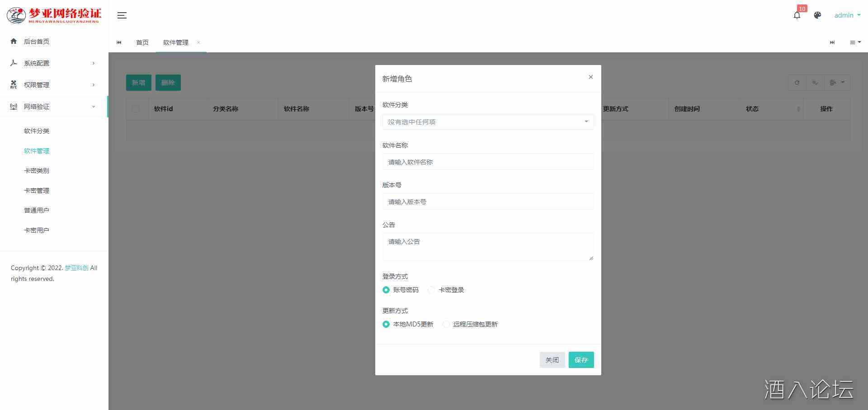Switch to the 软件管理 tab
The height and width of the screenshot is (410, 868).
[x=176, y=42]
